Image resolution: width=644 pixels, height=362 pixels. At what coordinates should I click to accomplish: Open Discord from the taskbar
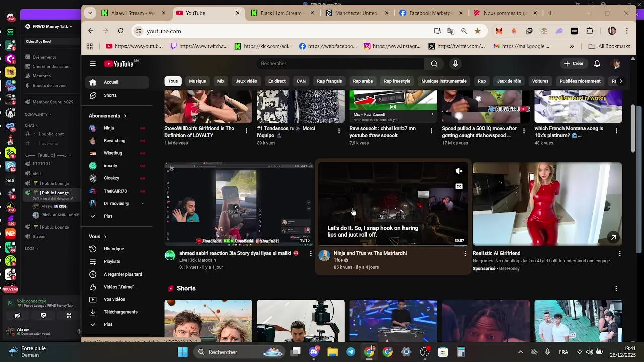pos(314,352)
